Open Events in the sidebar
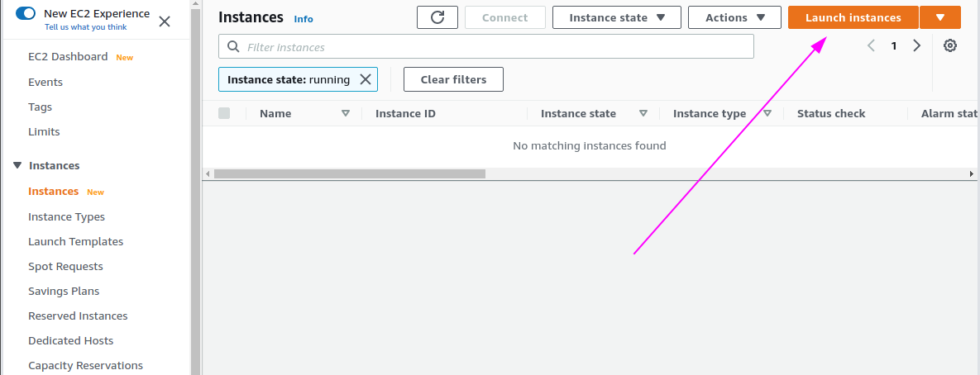980x375 pixels. 45,83
